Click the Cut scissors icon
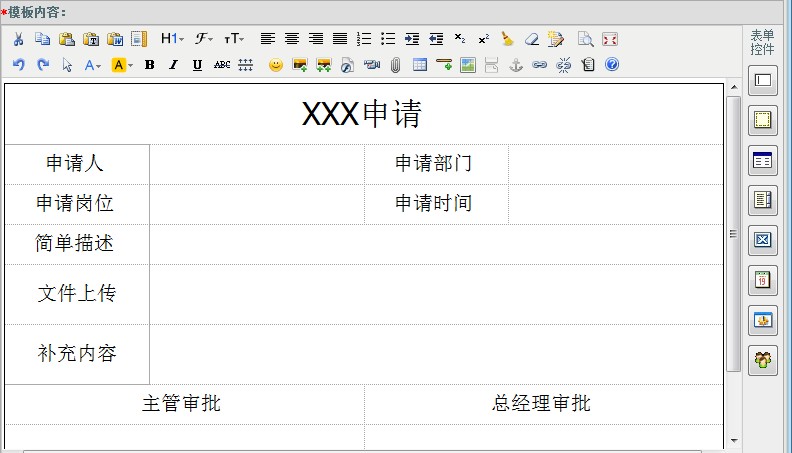Image resolution: width=792 pixels, height=453 pixels. coord(18,39)
